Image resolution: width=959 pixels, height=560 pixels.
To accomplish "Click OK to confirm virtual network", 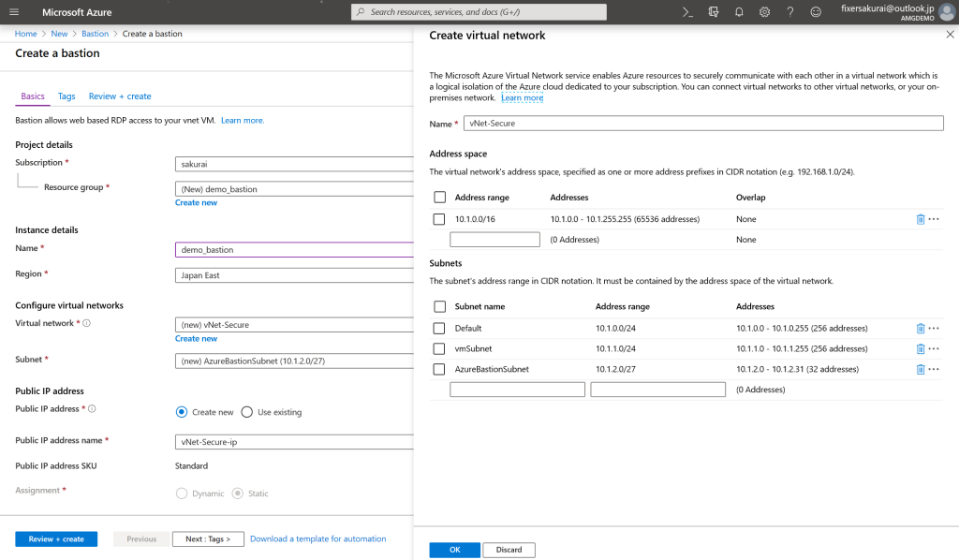I will pyautogui.click(x=454, y=550).
